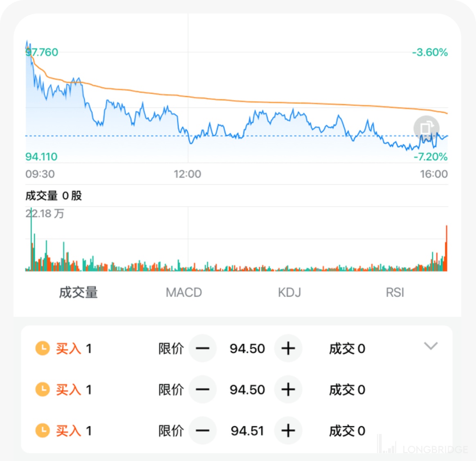Collapse the pending orders list chevron
This screenshot has height=461, width=476.
(431, 346)
